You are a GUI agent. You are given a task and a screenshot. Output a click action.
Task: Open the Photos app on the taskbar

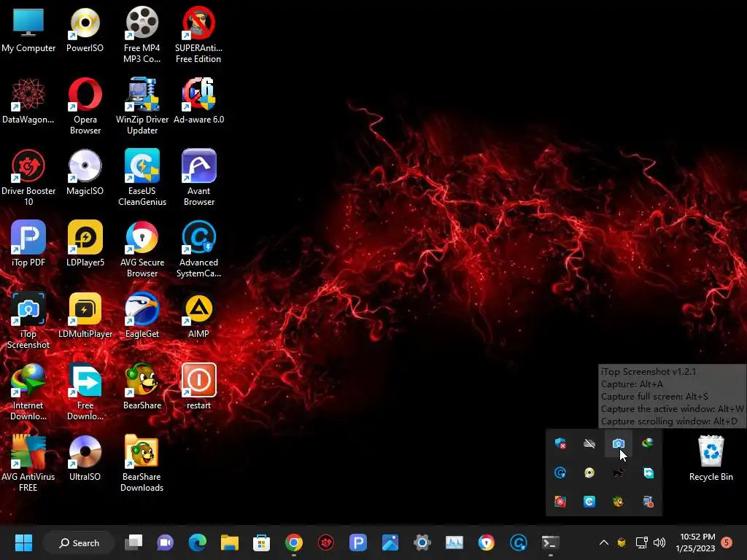click(x=390, y=542)
